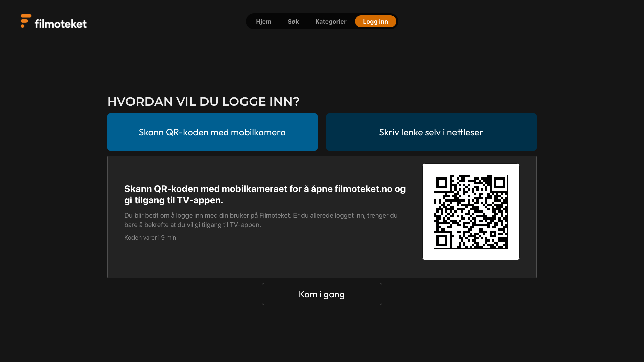The height and width of the screenshot is (362, 644).
Task: Click the bold QR scanning instruction heading
Action: 265,194
